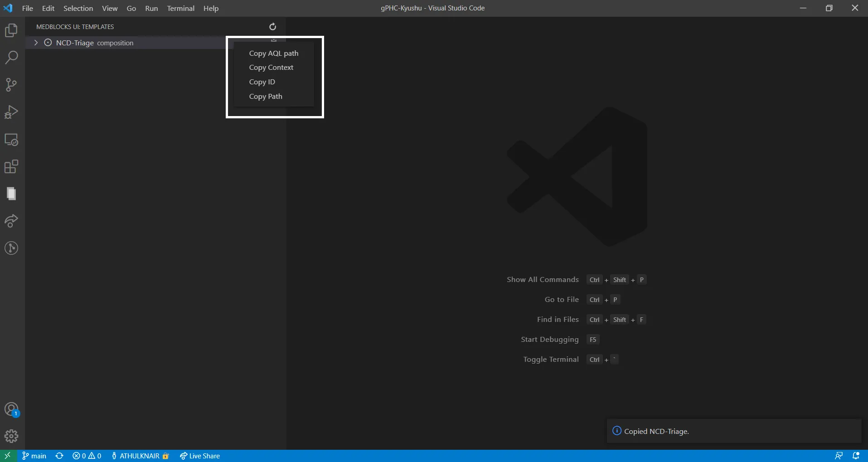
Task: Open errors and warnings problems indicator
Action: (x=87, y=456)
